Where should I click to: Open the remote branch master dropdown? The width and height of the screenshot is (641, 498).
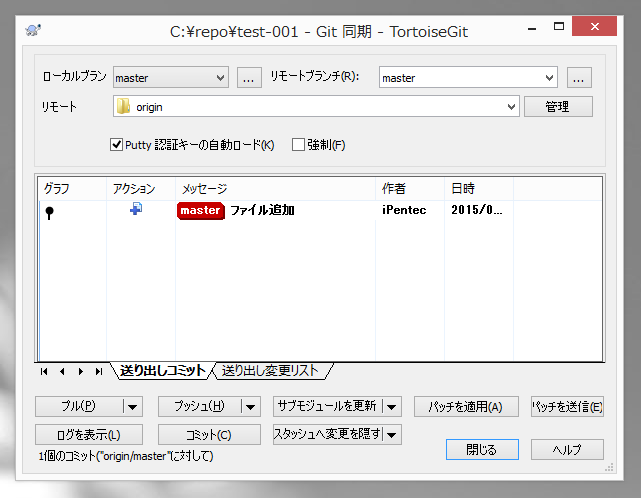(x=549, y=77)
